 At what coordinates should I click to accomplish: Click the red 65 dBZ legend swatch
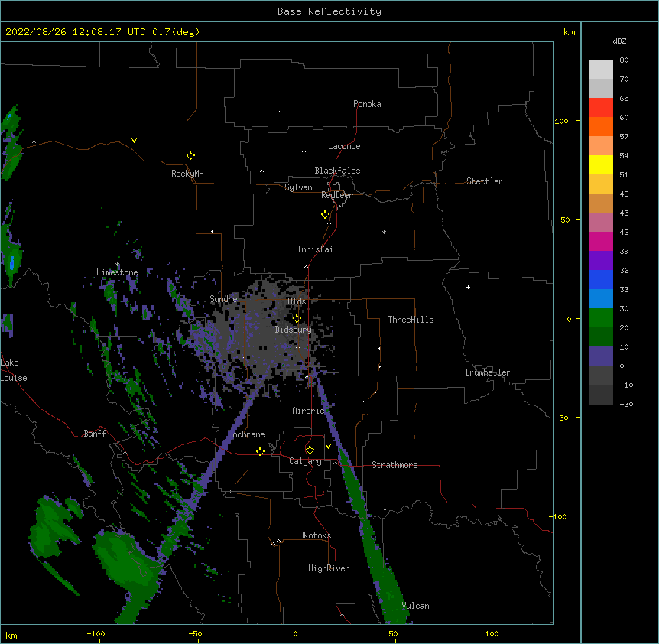pos(601,107)
